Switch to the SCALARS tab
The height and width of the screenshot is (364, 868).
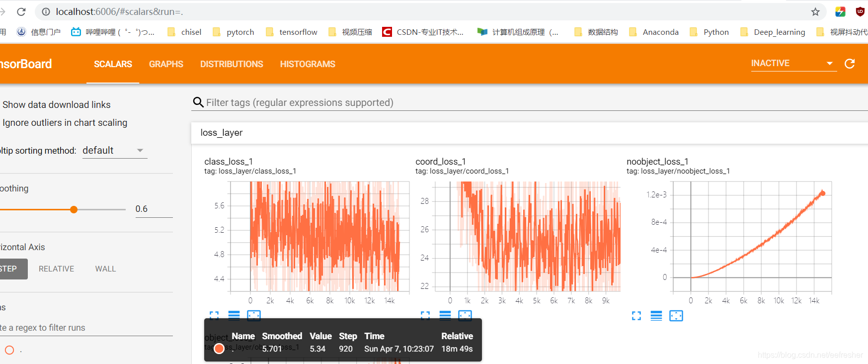113,64
